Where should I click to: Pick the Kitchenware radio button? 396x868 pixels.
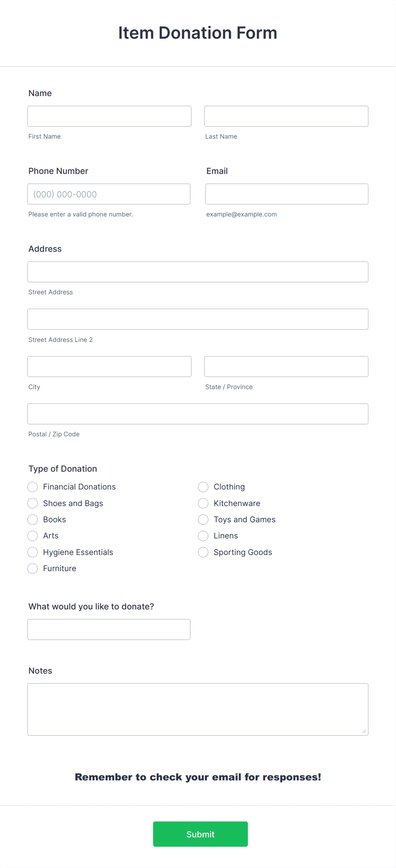click(x=203, y=504)
